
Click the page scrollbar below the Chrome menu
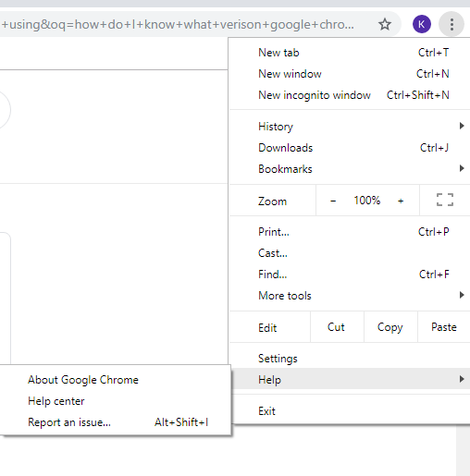tap(463, 450)
